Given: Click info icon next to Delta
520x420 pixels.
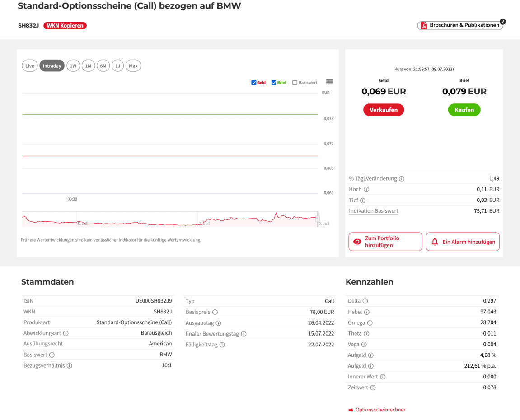Looking at the screenshot, I should point(365,301).
